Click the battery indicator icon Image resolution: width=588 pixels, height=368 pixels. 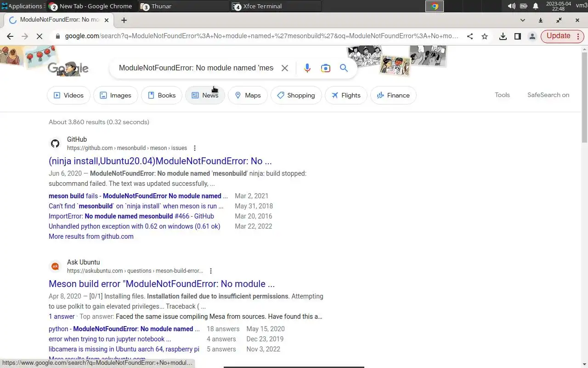tap(524, 6)
